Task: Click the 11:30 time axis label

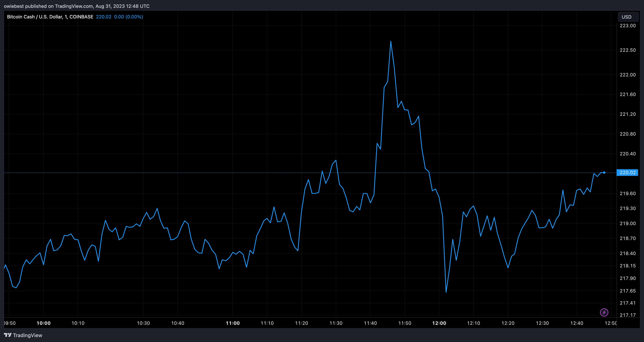Action: [x=336, y=323]
